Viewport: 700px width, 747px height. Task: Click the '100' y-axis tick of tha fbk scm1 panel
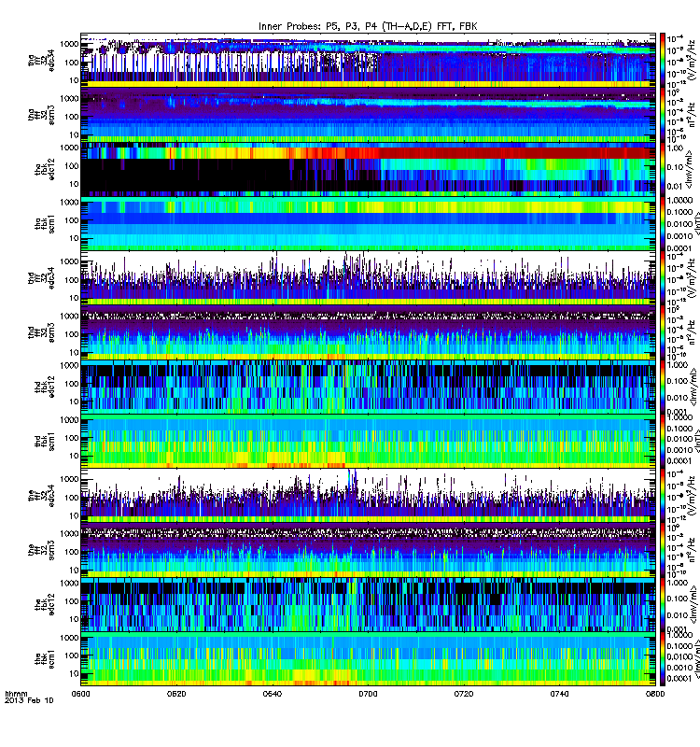(x=72, y=220)
